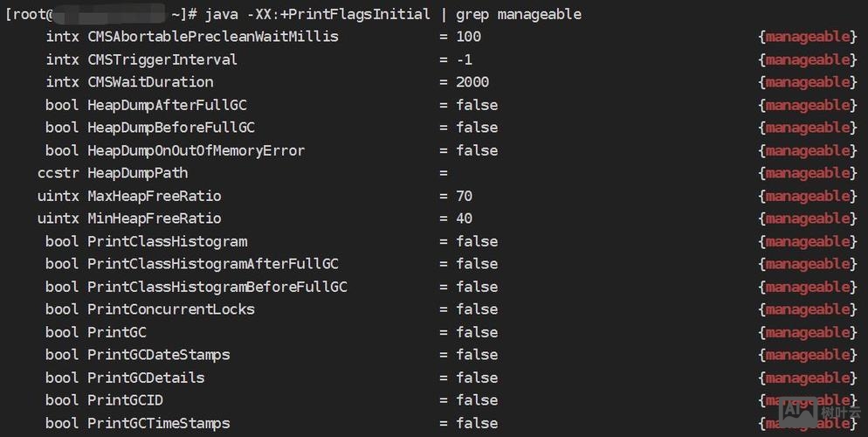The width and height of the screenshot is (868, 437).
Task: Click the word manageable in grep command
Action: 539,14
